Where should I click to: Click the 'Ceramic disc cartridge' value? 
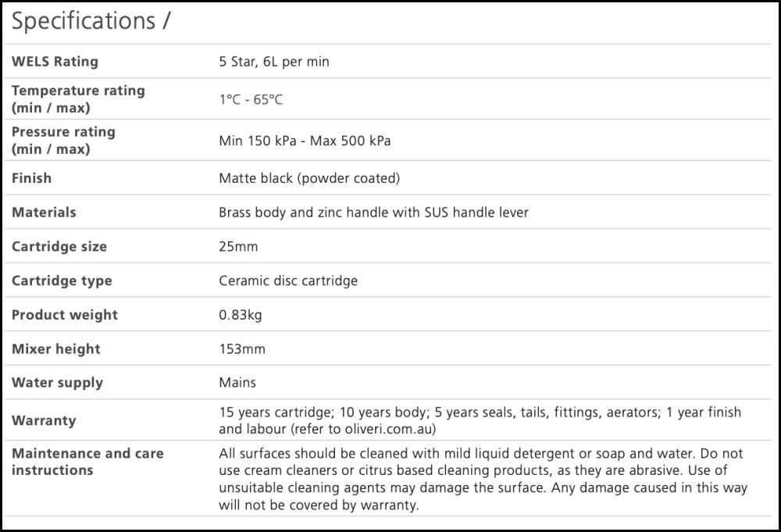pyautogui.click(x=288, y=280)
